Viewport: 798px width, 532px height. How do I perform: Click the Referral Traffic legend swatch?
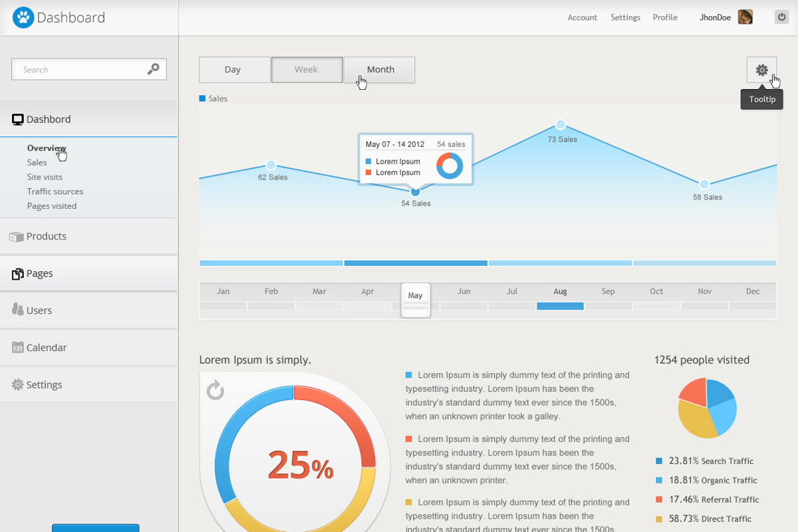[659, 499]
